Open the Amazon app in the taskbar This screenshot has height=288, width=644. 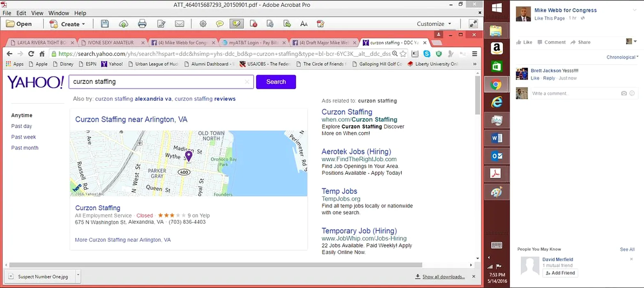point(497,48)
